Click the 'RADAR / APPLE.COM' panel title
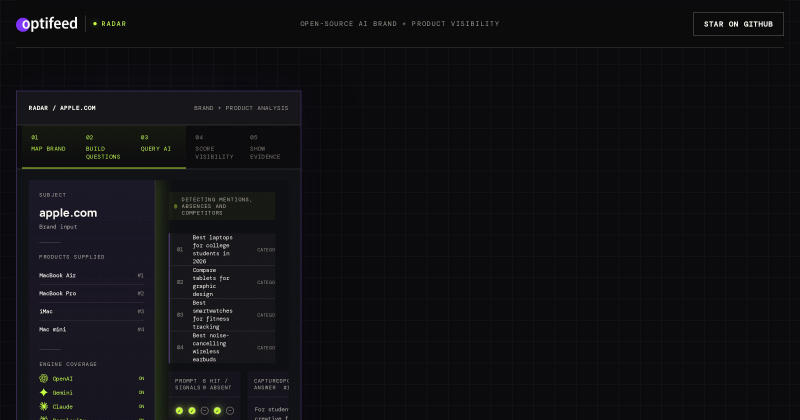Viewport: 800px width, 420px height. 62,108
